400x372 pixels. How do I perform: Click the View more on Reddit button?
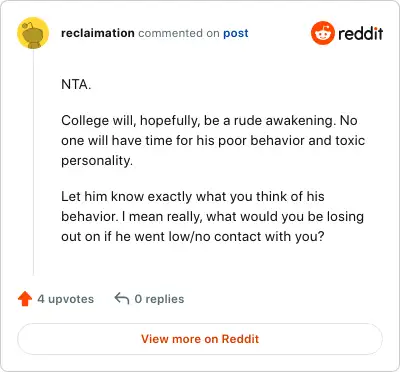click(200, 339)
